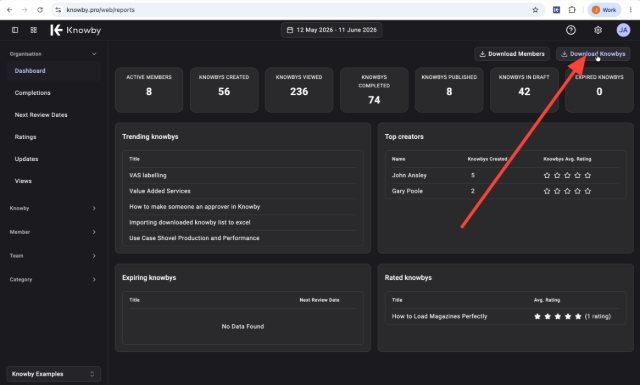640x385 pixels.
Task: Click How to Load Magazines Perfectly
Action: coord(439,316)
